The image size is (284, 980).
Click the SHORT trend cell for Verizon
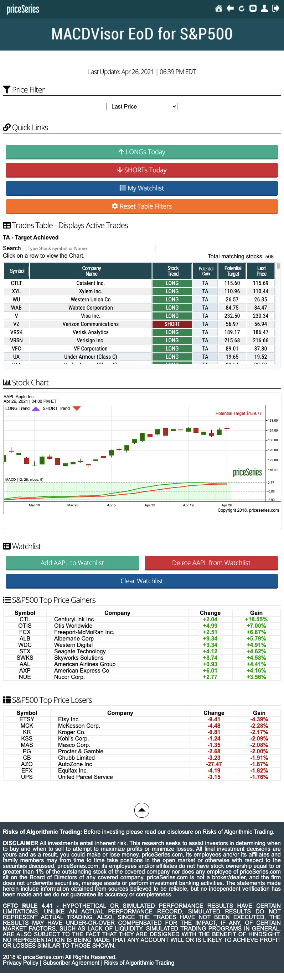(x=172, y=324)
